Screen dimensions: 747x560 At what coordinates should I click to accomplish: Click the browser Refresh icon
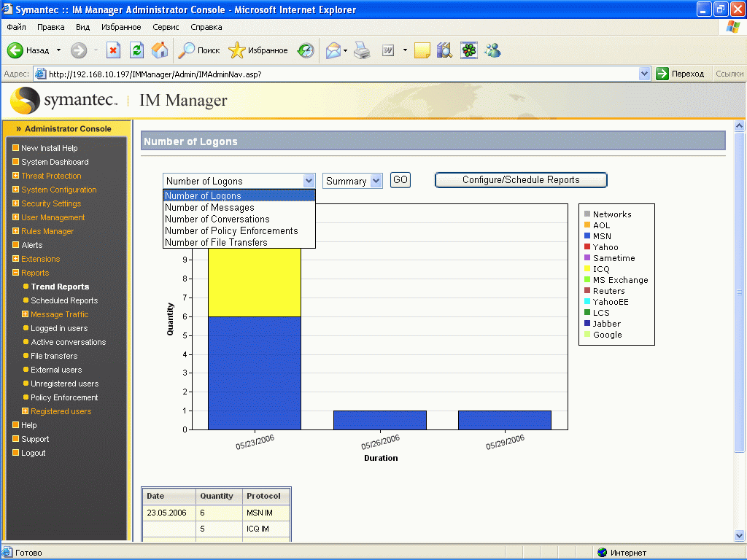tap(136, 50)
